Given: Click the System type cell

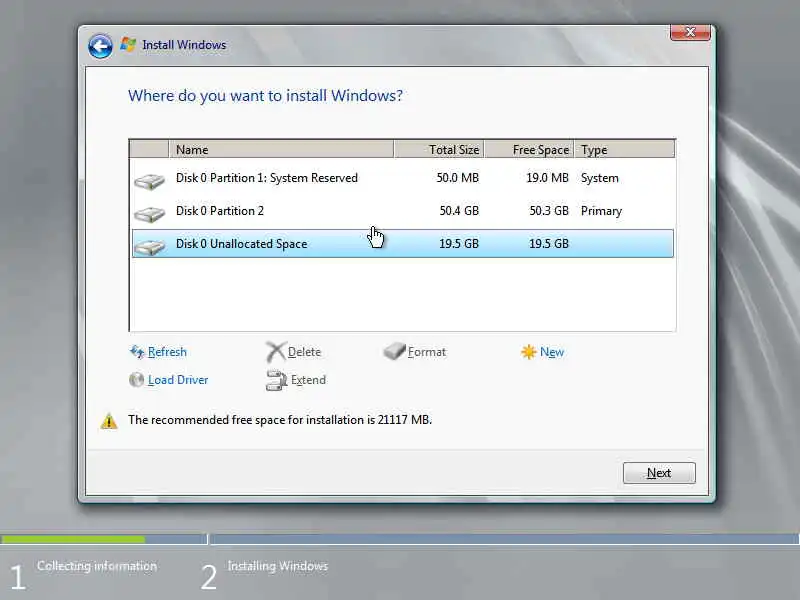Looking at the screenshot, I should click(599, 178).
